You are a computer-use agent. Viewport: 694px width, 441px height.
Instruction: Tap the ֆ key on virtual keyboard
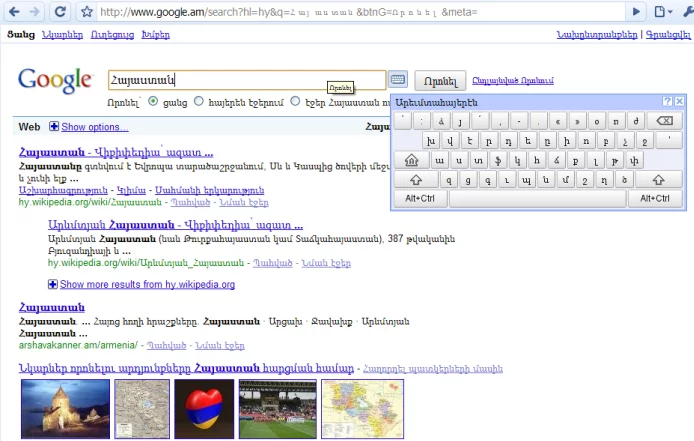click(x=498, y=160)
